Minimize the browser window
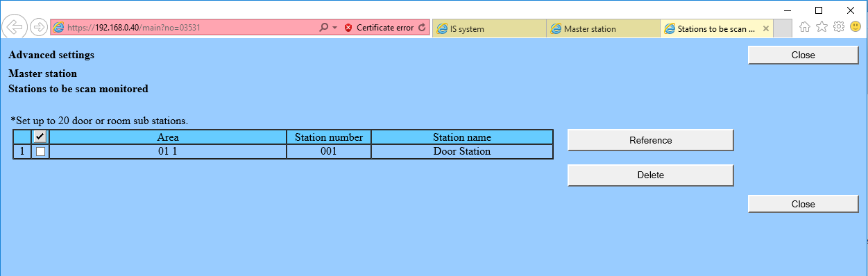Image resolution: width=868 pixels, height=276 pixels. [x=787, y=10]
